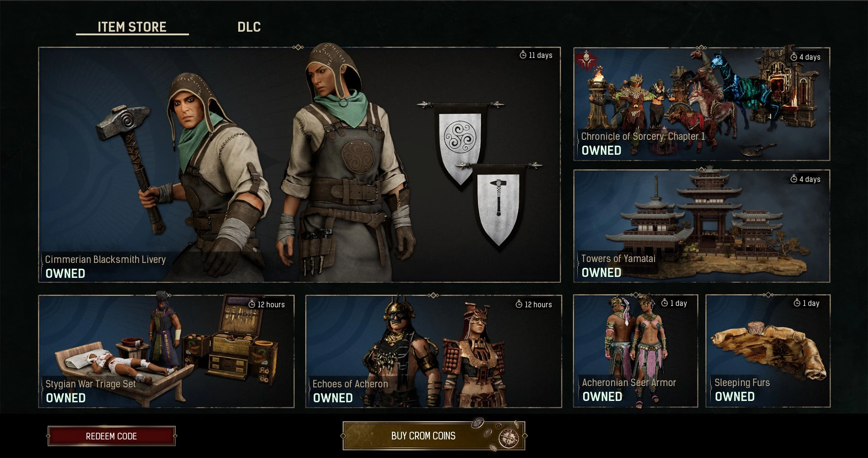868x458 pixels.
Task: Click the coin emblem on Buy Crom Coins
Action: click(x=508, y=438)
